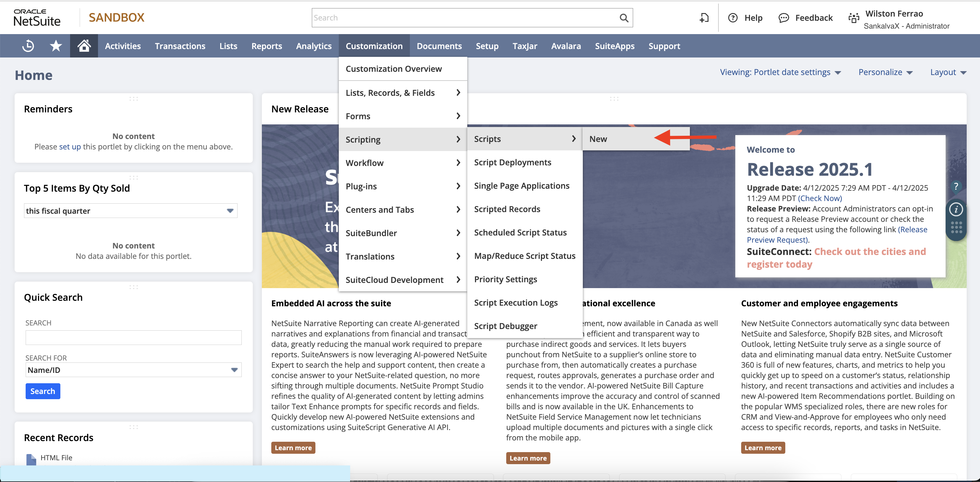Expand the Personalize dropdown
980x482 pixels.
(885, 72)
